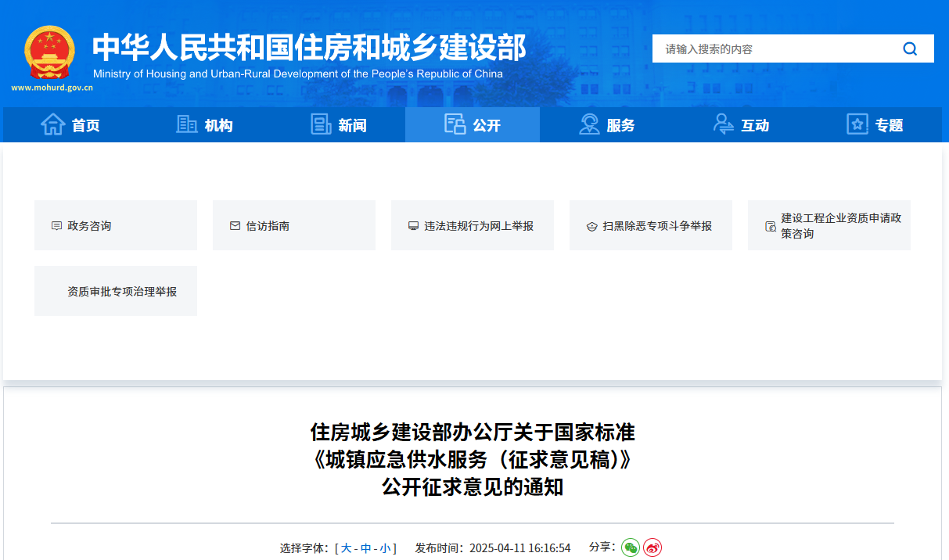Click the person icon beside 服务
This screenshot has width=949, height=560.
click(x=589, y=124)
